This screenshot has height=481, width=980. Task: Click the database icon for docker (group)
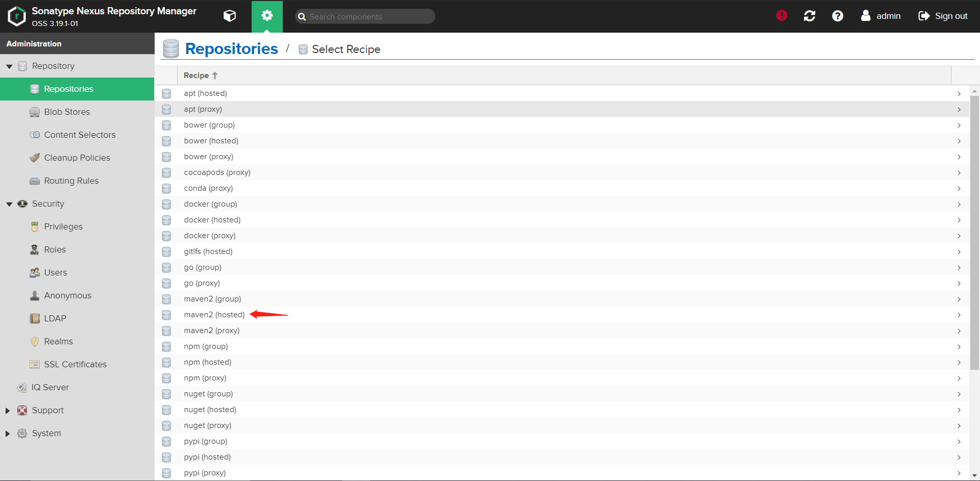point(166,204)
